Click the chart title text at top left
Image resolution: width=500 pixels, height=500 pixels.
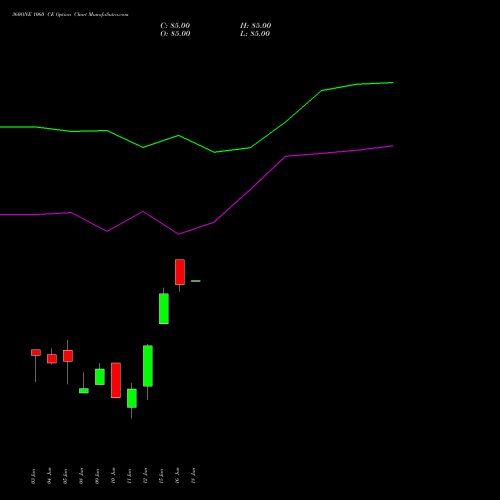pos(70,15)
